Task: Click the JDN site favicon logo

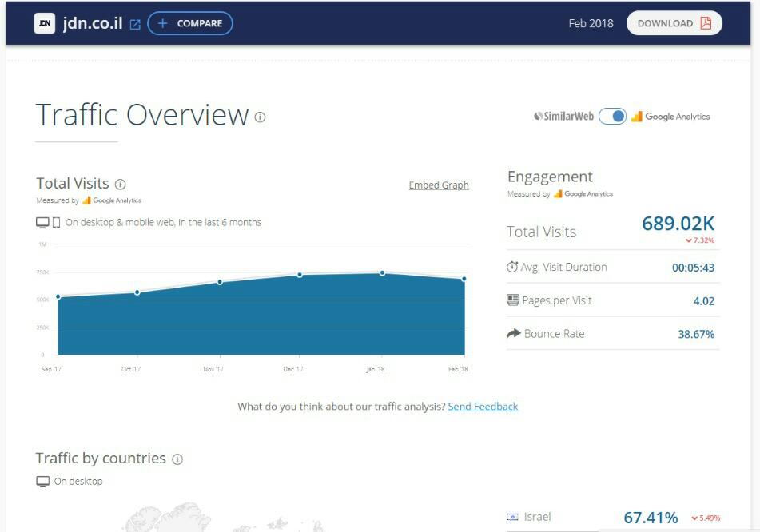Action: click(45, 23)
